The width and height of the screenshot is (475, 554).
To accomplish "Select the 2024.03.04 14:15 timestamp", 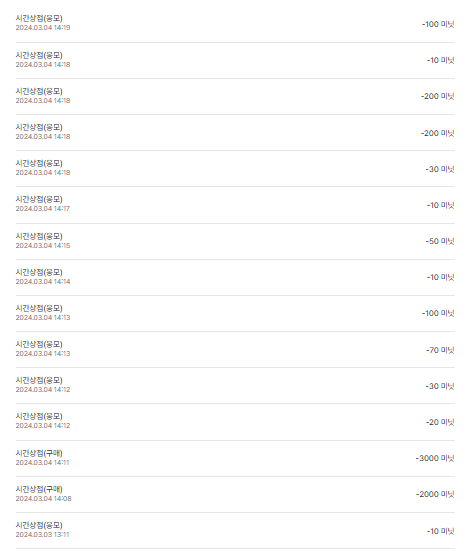I will (43, 245).
